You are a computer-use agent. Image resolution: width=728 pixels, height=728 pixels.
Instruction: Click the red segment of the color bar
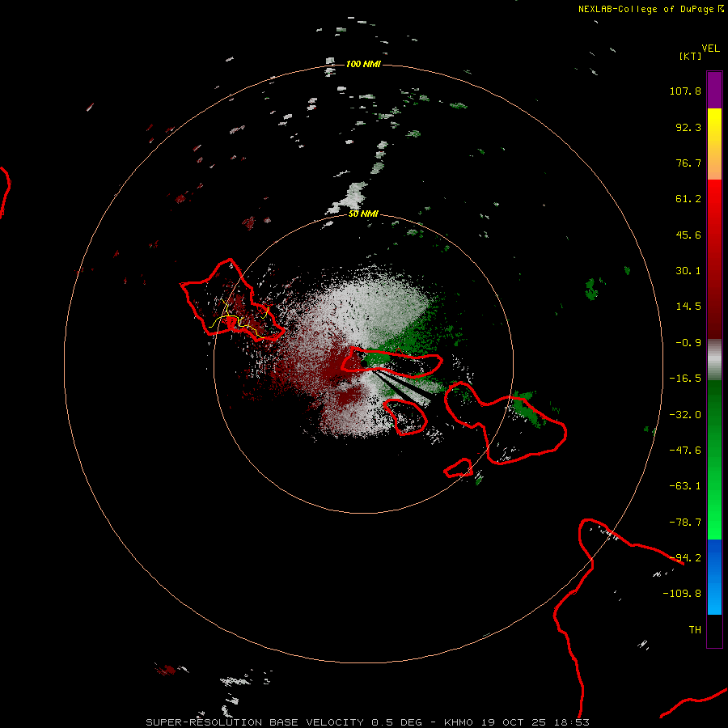coord(714,259)
